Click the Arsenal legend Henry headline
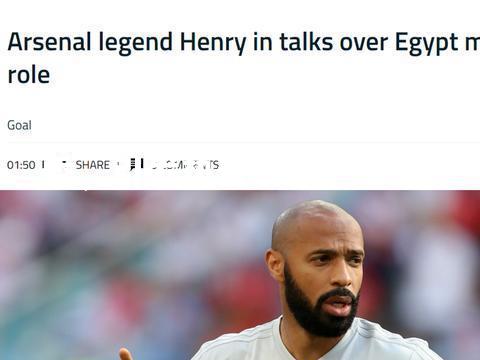 point(243,58)
